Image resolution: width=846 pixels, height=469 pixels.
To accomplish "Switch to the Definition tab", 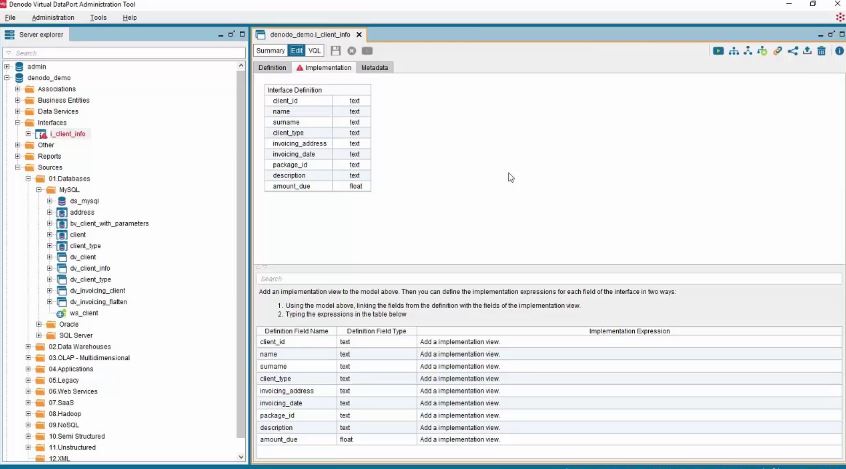I will tap(272, 67).
